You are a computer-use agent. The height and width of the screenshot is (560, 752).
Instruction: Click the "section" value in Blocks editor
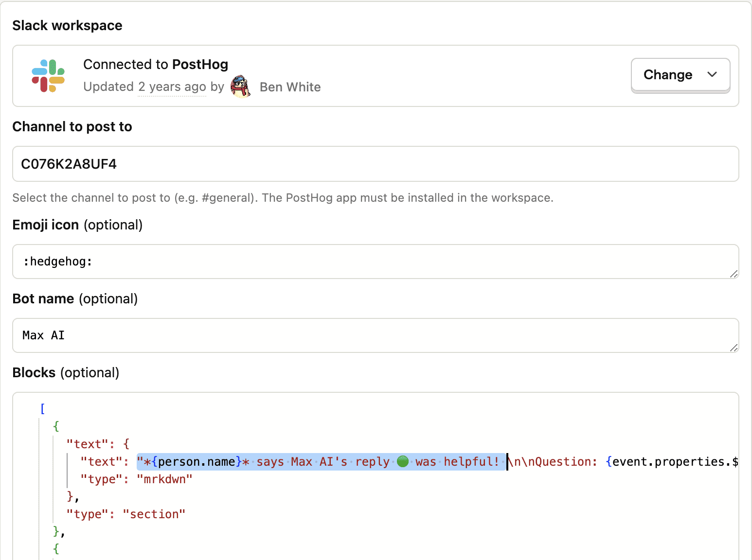pyautogui.click(x=154, y=514)
